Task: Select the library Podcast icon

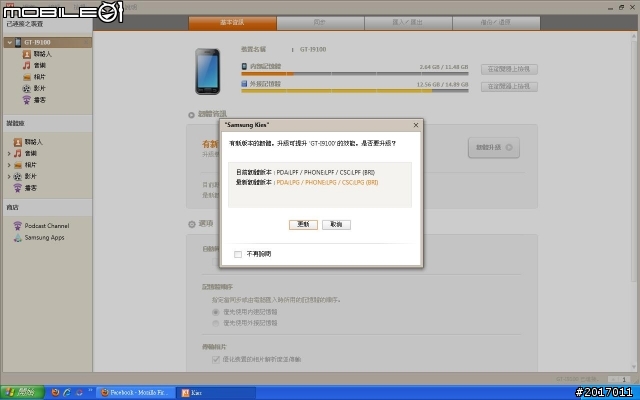Action: coord(18,188)
